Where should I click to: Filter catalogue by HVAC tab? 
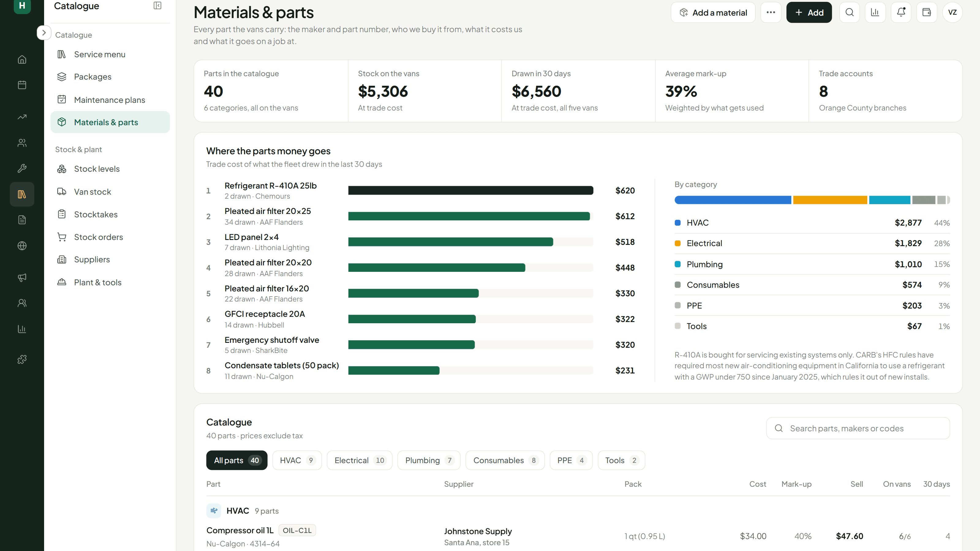click(297, 460)
